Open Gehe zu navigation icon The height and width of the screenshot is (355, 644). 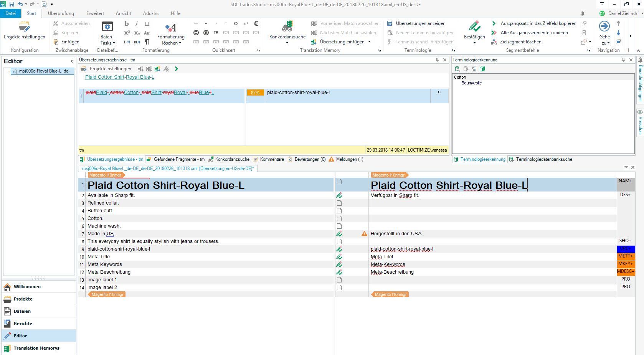(x=604, y=26)
